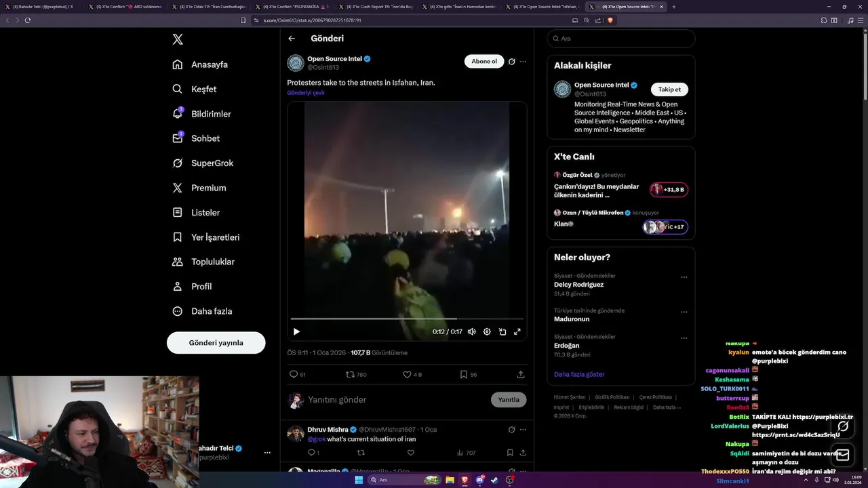Image resolution: width=868 pixels, height=488 pixels.
Task: Open Windows Start menu
Action: coord(359,480)
